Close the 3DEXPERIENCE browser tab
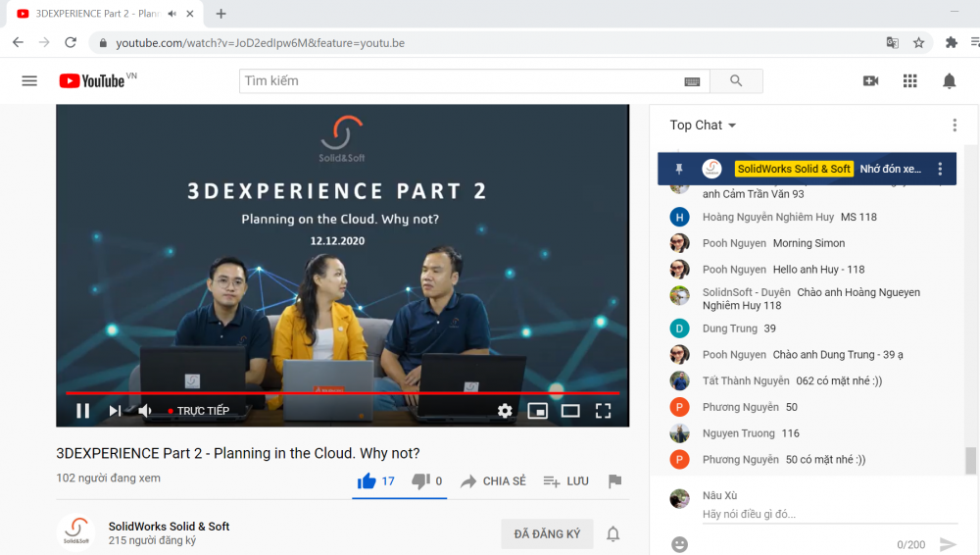 (x=190, y=13)
